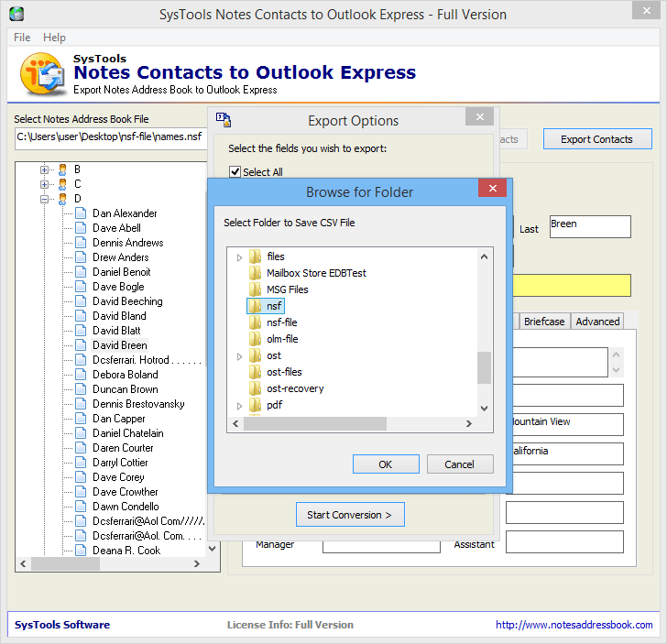This screenshot has height=644, width=667.
Task: Click the folder icon for ost-recovery
Action: [256, 388]
